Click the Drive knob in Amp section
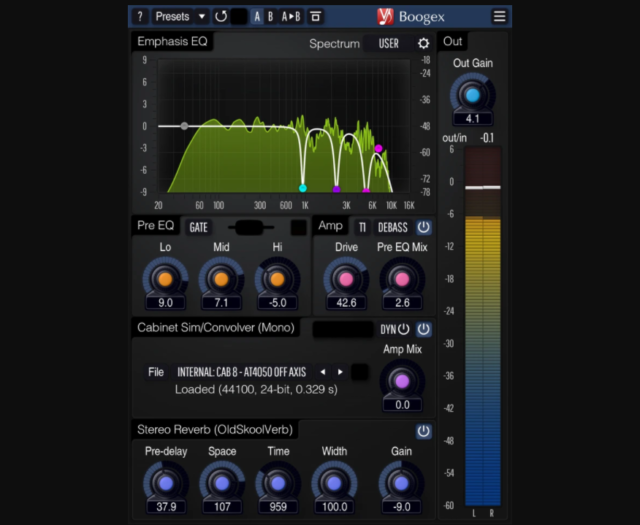Viewport: 640px width, 525px height. tap(346, 279)
